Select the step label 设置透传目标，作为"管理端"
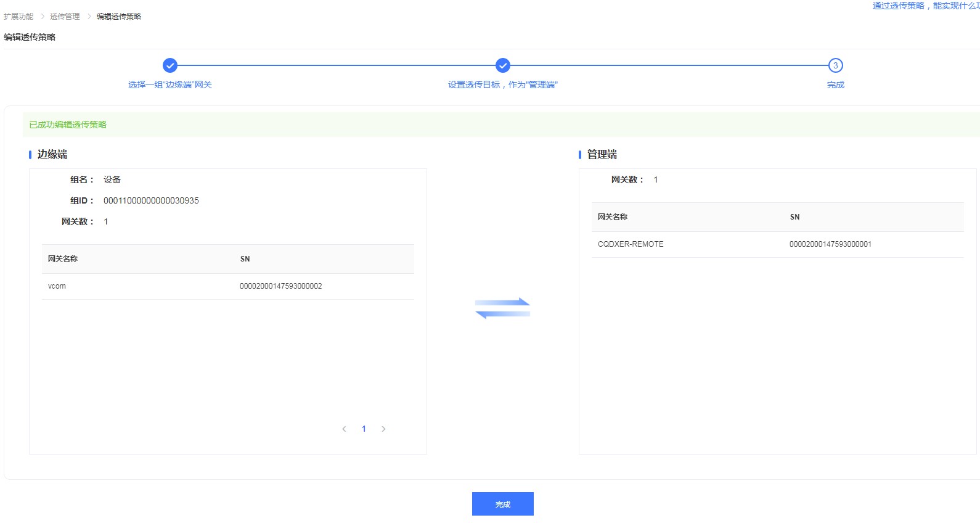The height and width of the screenshot is (523, 980). 503,84
